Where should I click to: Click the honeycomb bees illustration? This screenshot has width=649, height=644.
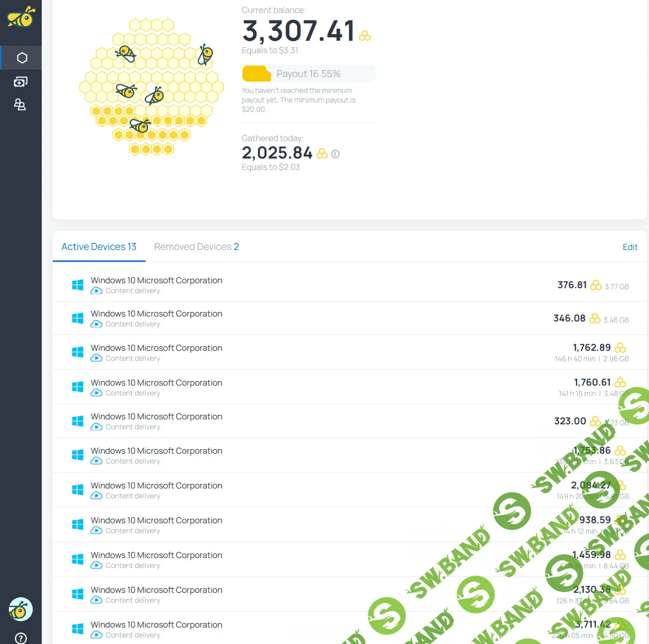[x=151, y=87]
